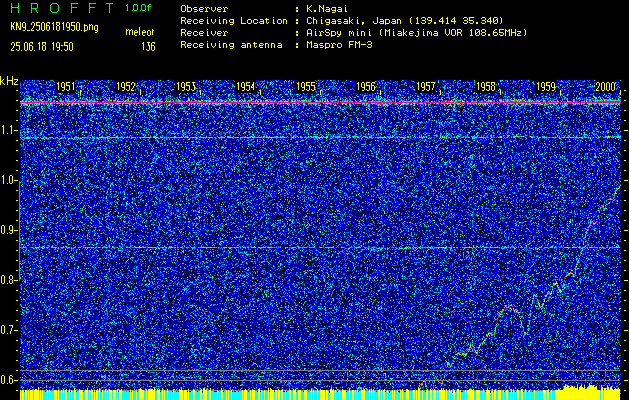This screenshot has height=400, width=629.
Task: Click the 1951 time marker
Action: (x=65, y=87)
